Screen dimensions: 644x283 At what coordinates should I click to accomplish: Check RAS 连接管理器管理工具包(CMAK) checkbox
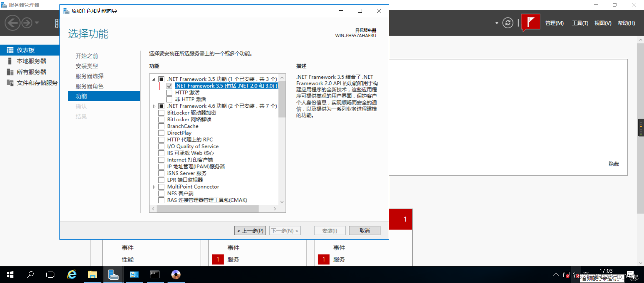click(x=161, y=200)
